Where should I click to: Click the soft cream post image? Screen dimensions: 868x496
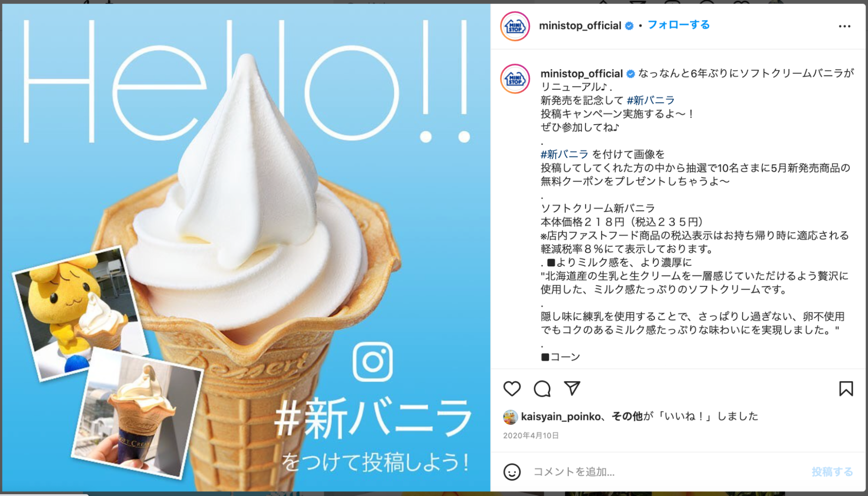coord(246,248)
